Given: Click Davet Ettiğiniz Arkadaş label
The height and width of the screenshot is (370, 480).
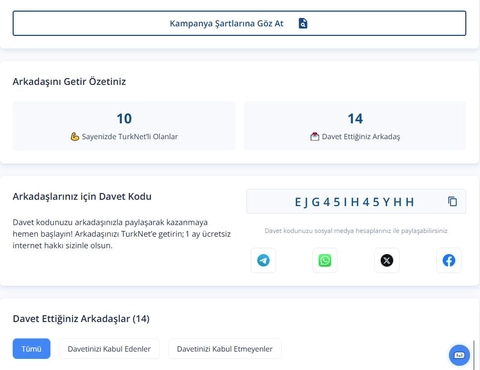Looking at the screenshot, I should (361, 137).
